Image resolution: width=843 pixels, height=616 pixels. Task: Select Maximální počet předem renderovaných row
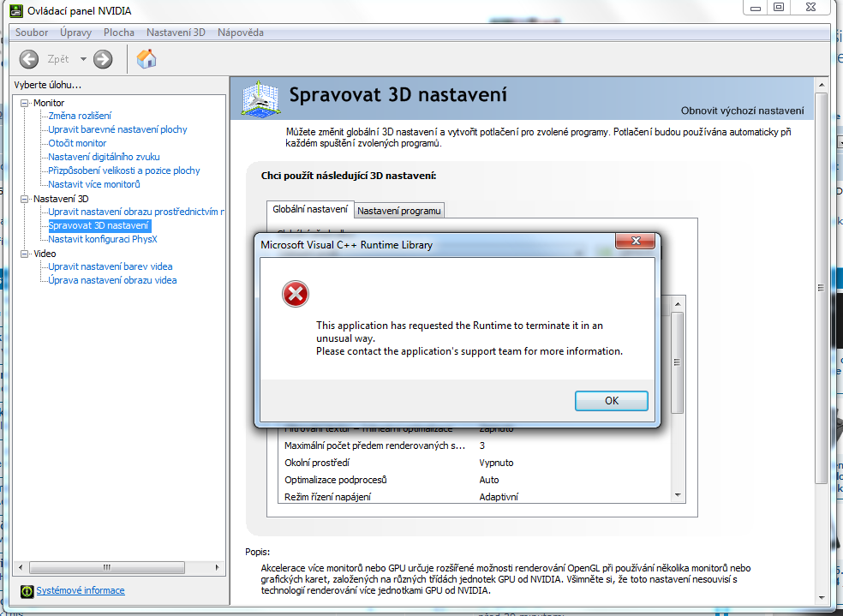pyautogui.click(x=474, y=446)
